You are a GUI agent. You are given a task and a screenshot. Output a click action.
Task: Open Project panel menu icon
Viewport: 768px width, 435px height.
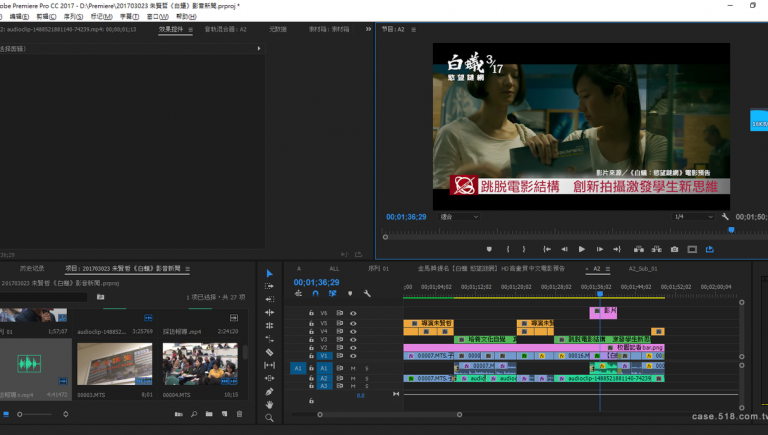pyautogui.click(x=188, y=268)
